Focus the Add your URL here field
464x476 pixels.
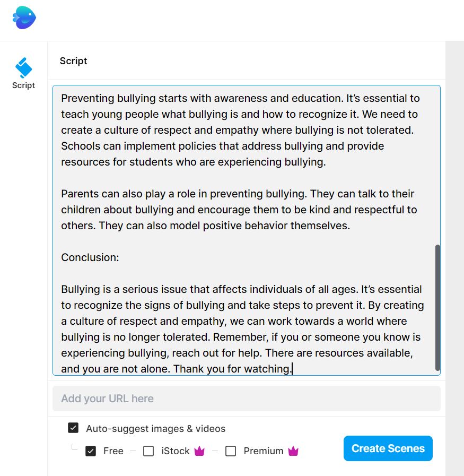[246, 399]
